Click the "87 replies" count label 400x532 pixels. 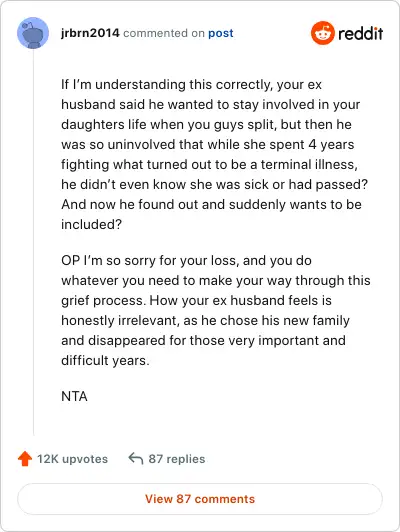pyautogui.click(x=177, y=459)
